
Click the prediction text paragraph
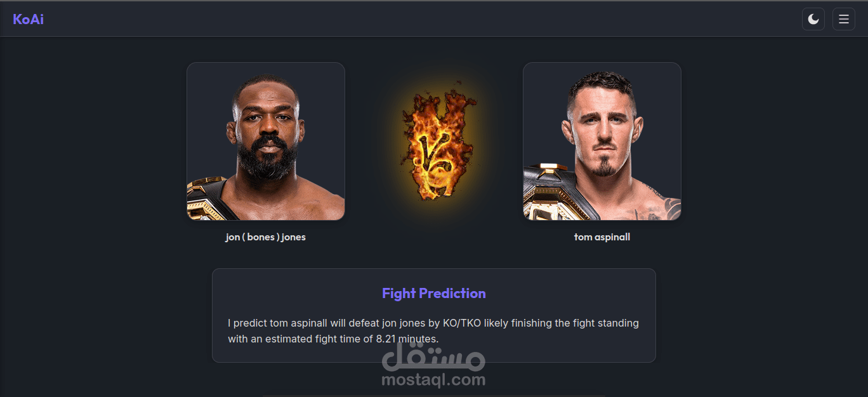(433, 331)
